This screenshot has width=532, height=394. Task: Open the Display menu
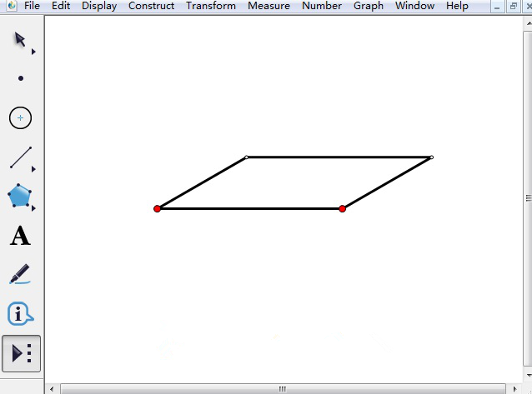[x=99, y=6]
